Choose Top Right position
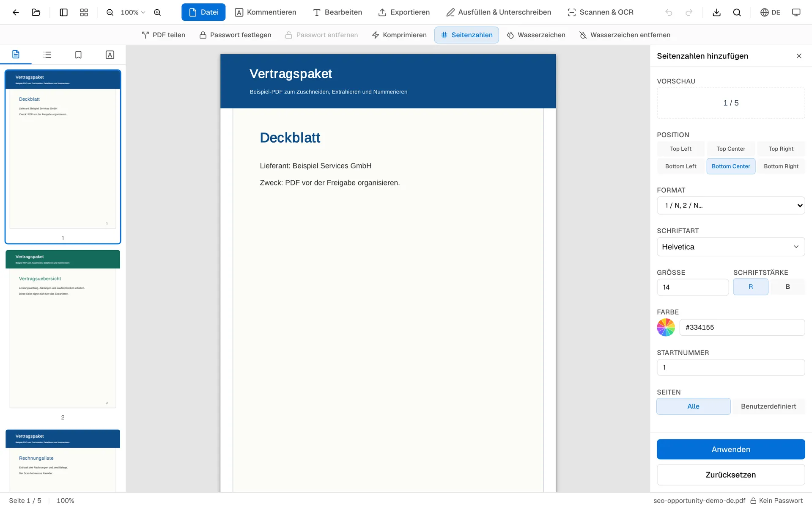This screenshot has height=508, width=812. [x=781, y=149]
